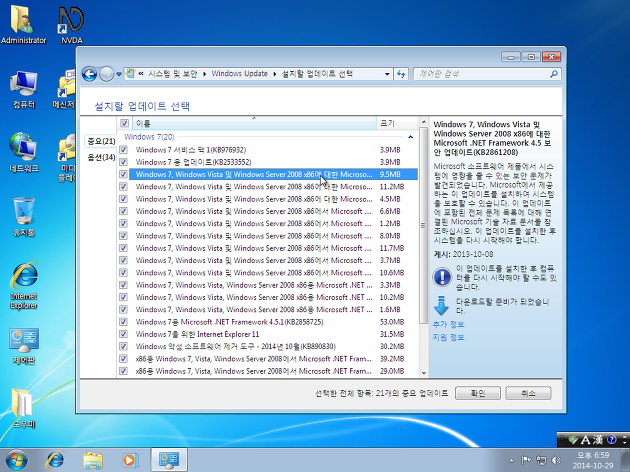This screenshot has width=630, height=472.
Task: Confirm with the 확인 button
Action: tap(478, 393)
